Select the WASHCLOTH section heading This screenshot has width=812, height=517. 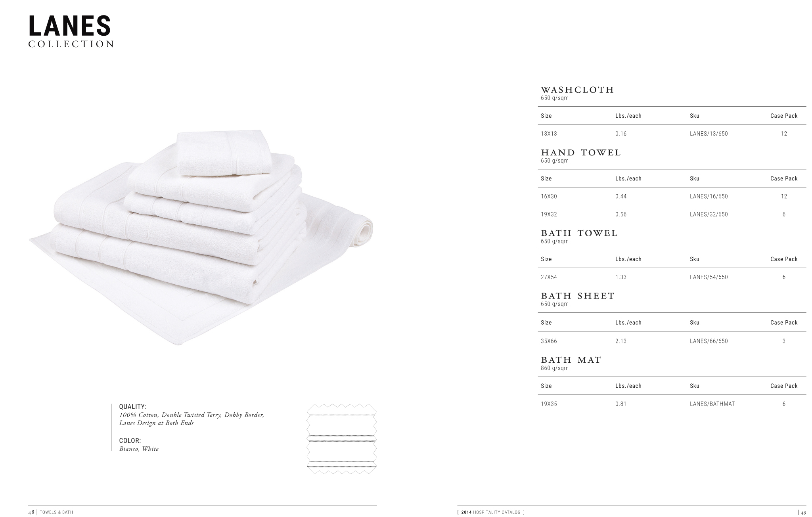(x=577, y=90)
